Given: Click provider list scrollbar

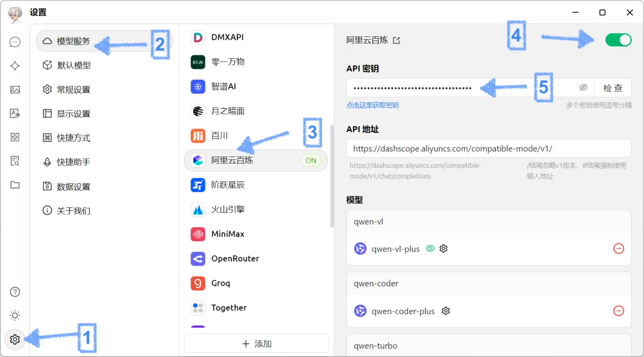Looking at the screenshot, I should click(x=332, y=176).
